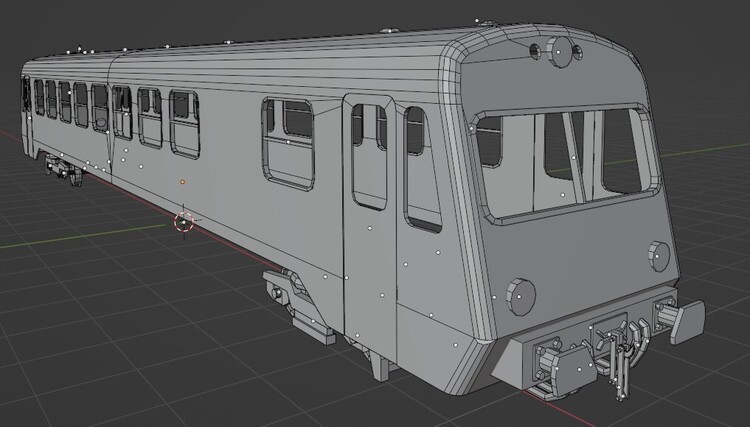This screenshot has width=750, height=427.
Task: Click the 3D cursor crosshair in viewport
Action: click(184, 222)
